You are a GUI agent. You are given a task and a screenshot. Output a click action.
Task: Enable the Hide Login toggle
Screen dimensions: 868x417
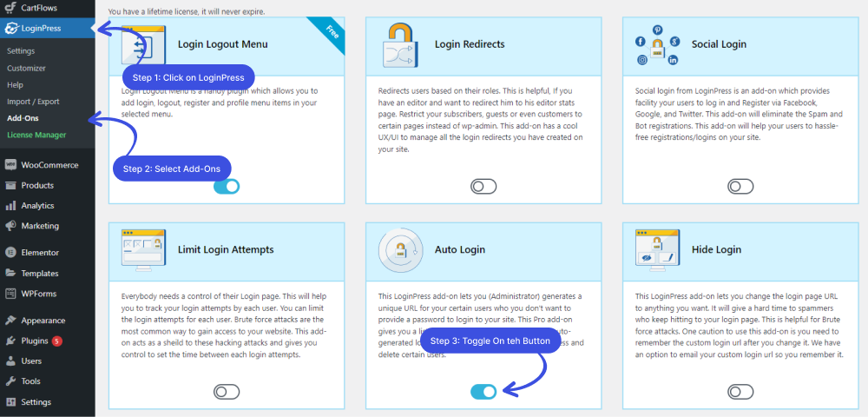[x=740, y=392]
